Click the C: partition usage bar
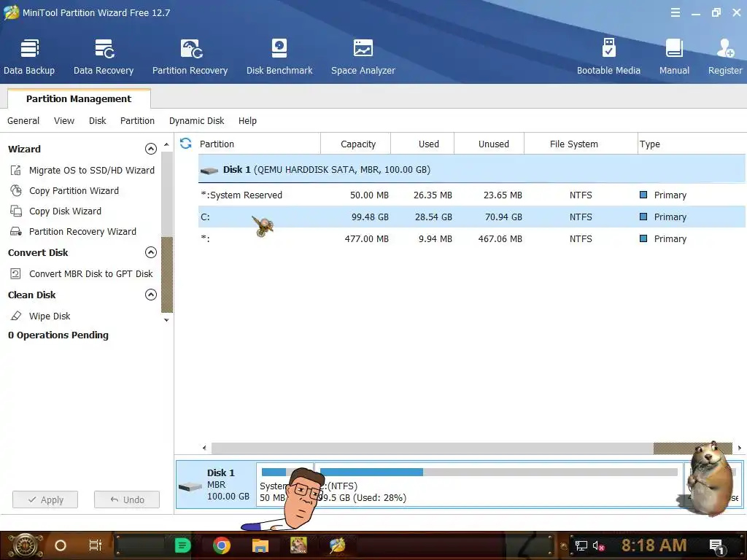Image resolution: width=747 pixels, height=560 pixels. [x=498, y=472]
